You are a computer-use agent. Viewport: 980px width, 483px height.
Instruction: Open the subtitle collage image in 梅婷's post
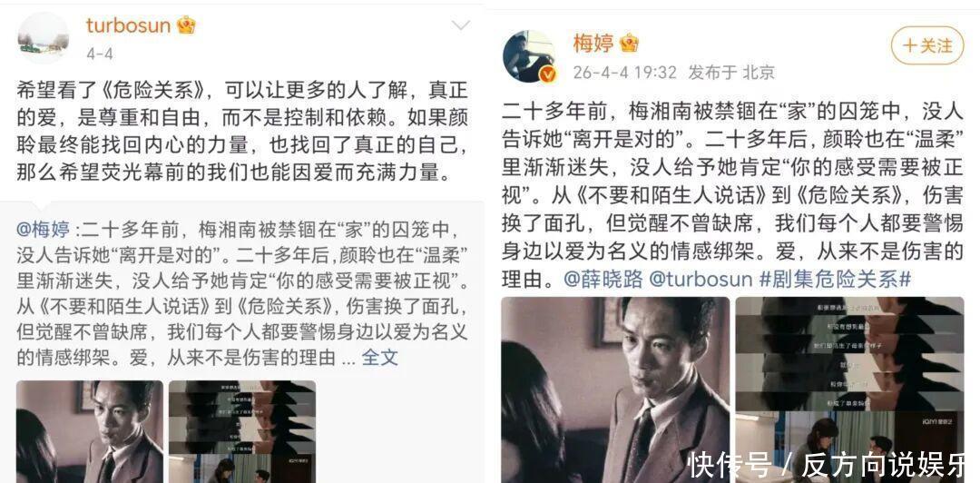(849, 389)
